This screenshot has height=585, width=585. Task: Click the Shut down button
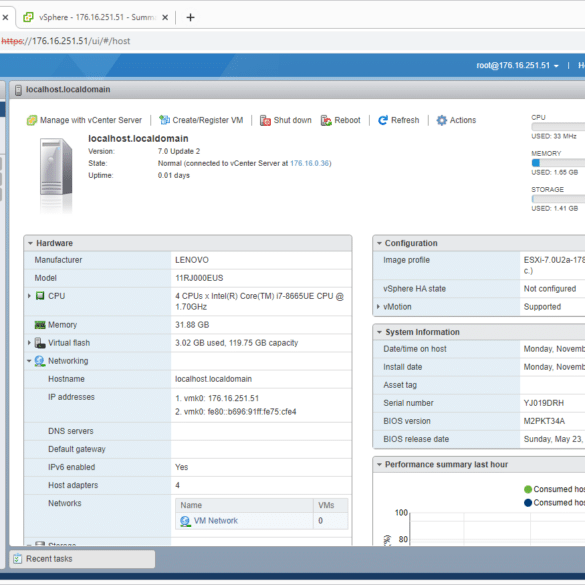coord(286,120)
